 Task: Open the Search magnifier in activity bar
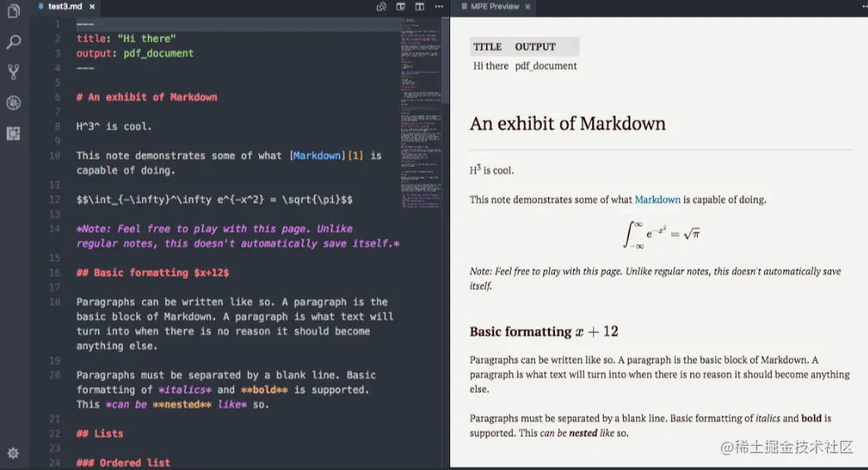(x=13, y=42)
